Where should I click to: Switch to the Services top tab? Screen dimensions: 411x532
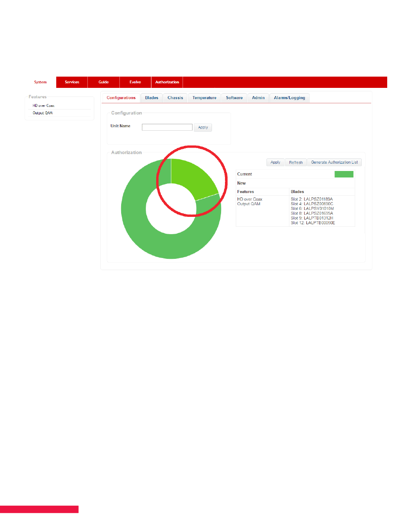coord(72,82)
